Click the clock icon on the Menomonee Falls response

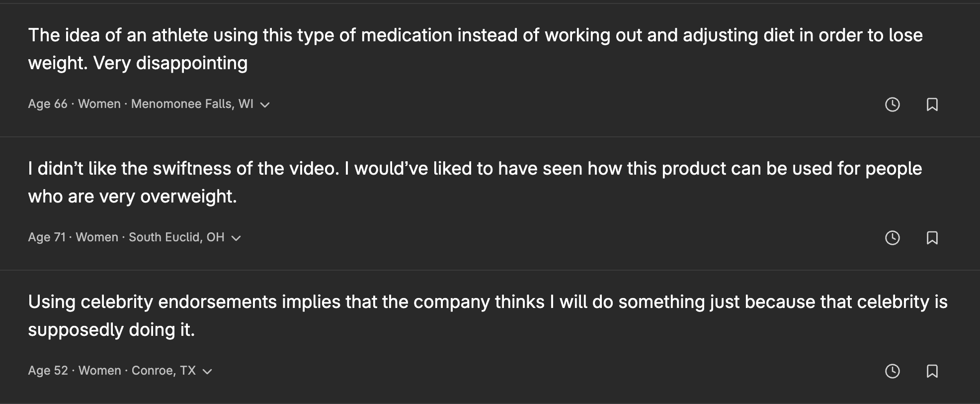pos(893,104)
